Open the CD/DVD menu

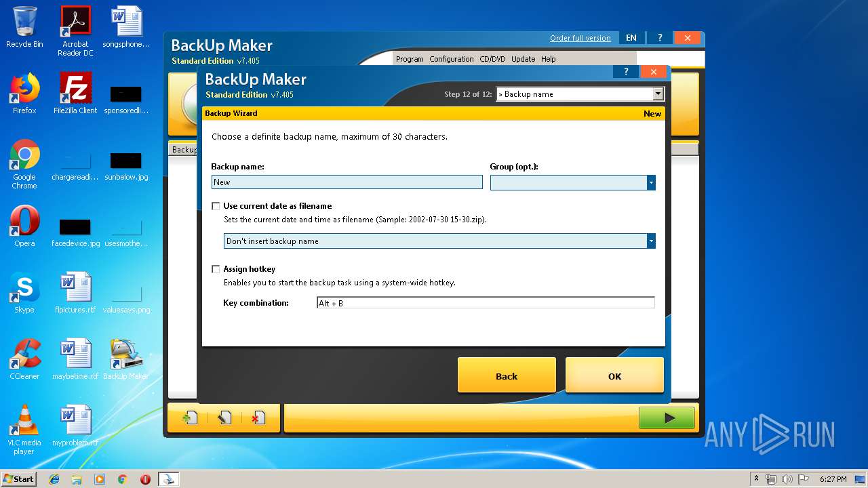492,59
